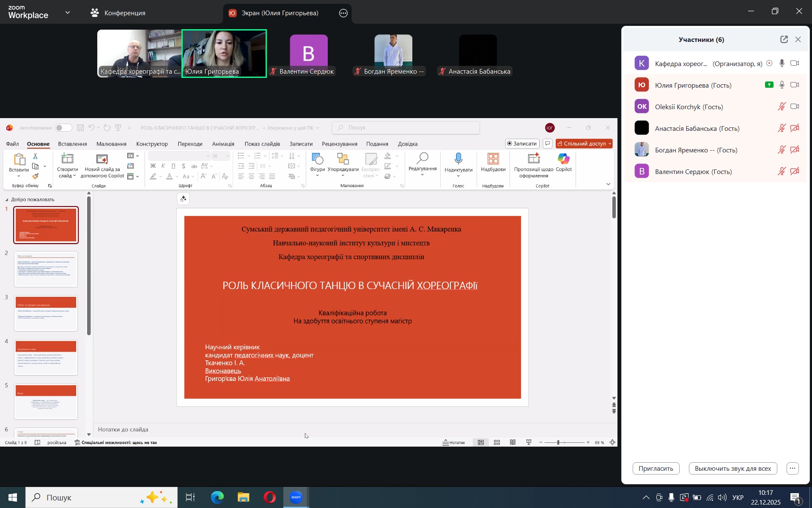Switch to slide sorter view icon
The height and width of the screenshot is (508, 812).
coord(497,442)
